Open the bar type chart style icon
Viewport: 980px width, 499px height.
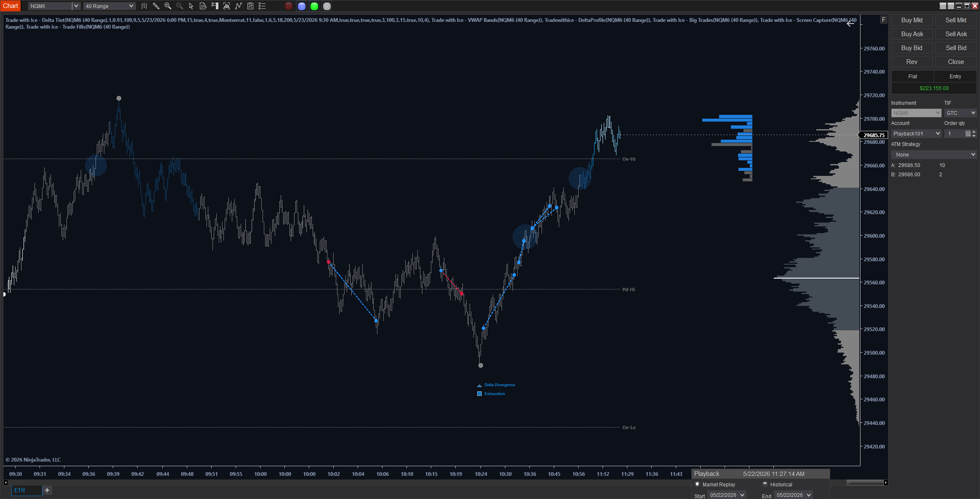[x=144, y=6]
